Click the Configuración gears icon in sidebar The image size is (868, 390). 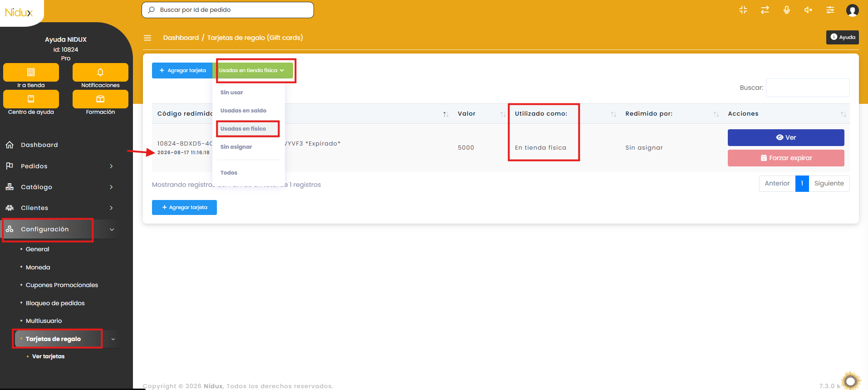point(10,229)
